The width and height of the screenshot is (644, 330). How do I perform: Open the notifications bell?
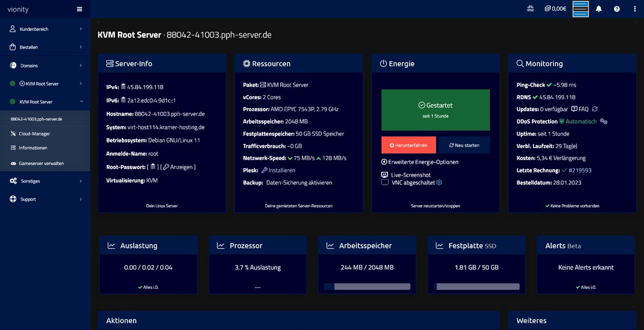(x=599, y=9)
